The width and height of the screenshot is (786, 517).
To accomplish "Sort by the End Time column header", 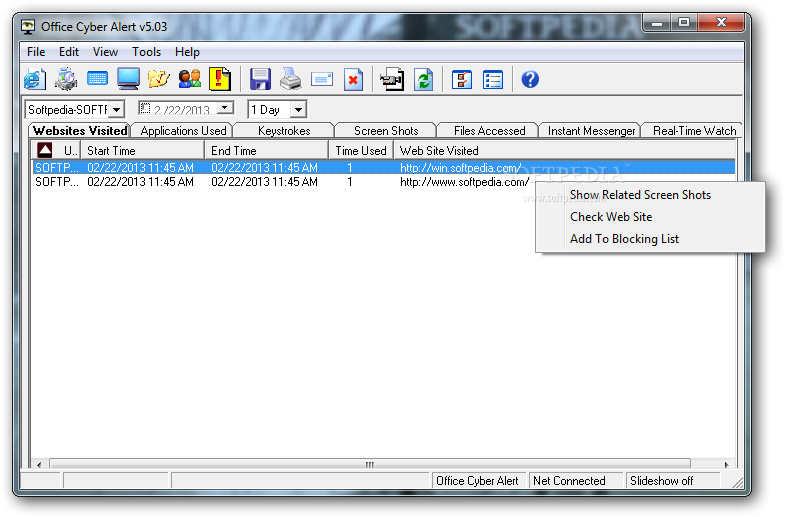I will pos(266,150).
